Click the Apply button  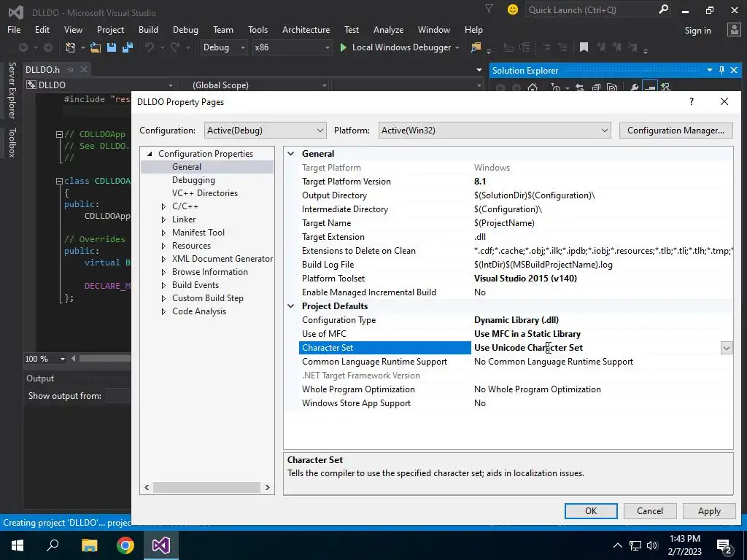pos(709,511)
